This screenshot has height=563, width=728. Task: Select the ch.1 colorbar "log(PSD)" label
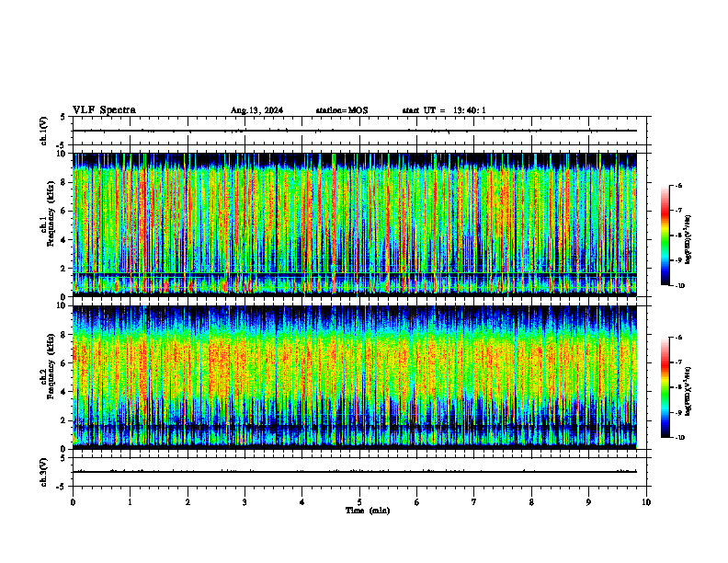(688, 240)
